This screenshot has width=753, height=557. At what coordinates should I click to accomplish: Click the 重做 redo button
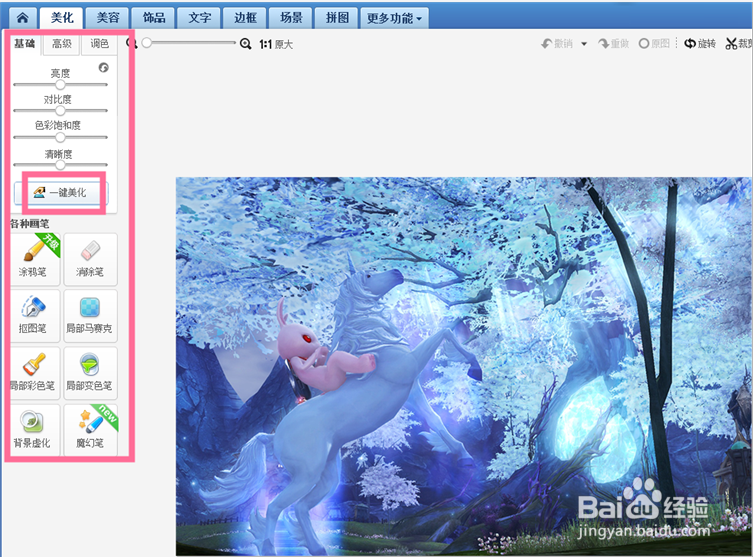coord(614,44)
